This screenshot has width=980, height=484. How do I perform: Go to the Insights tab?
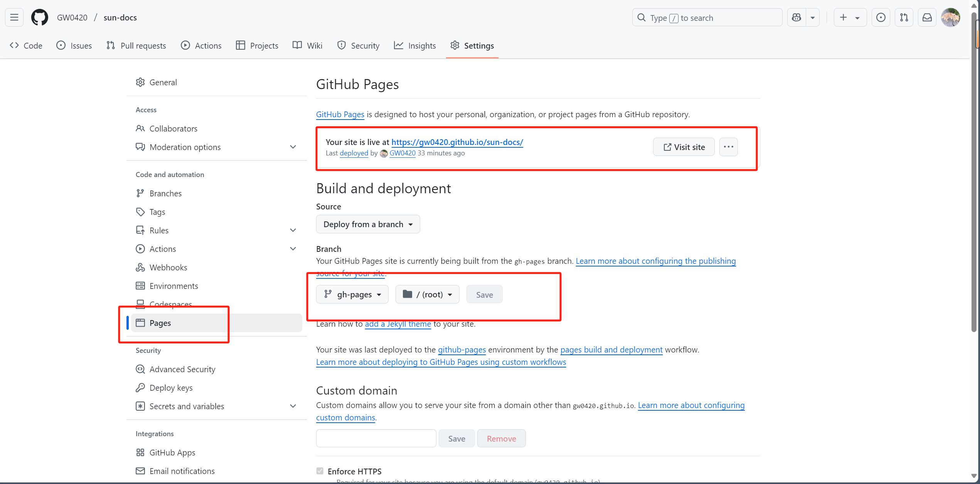[x=415, y=46]
